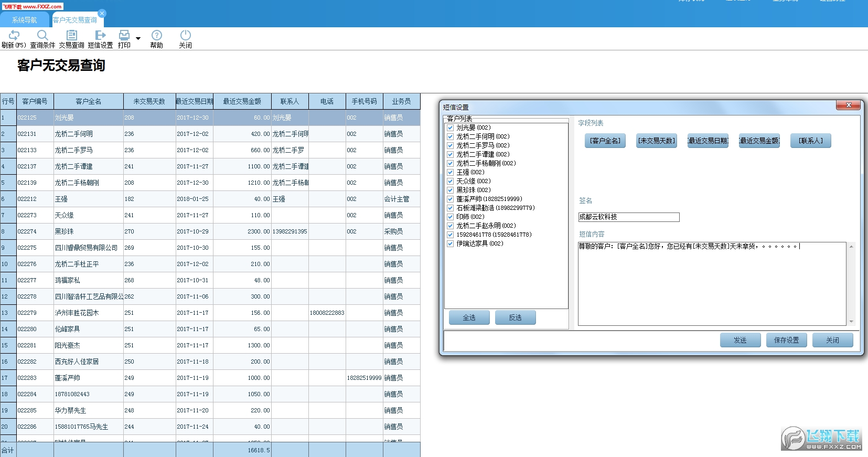Click the 签名 signature input field
Viewport: 868px width, 457px height.
(629, 217)
